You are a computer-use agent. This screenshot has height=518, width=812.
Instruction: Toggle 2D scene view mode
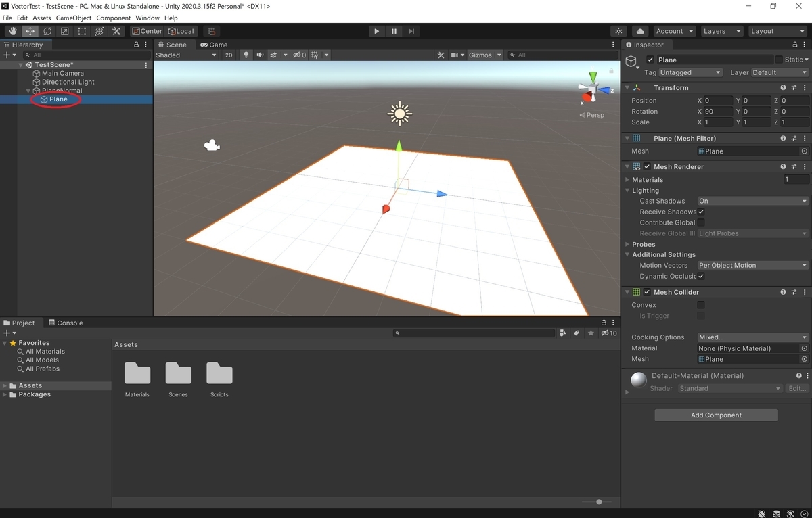coord(229,55)
